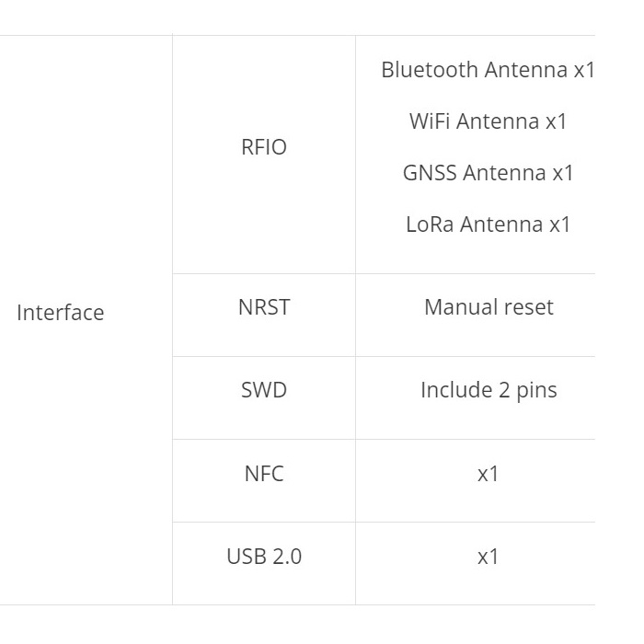Click the word Bluetooth in the RFIO row
Image resolution: width=644 pixels, height=644 pixels.
click(x=430, y=70)
